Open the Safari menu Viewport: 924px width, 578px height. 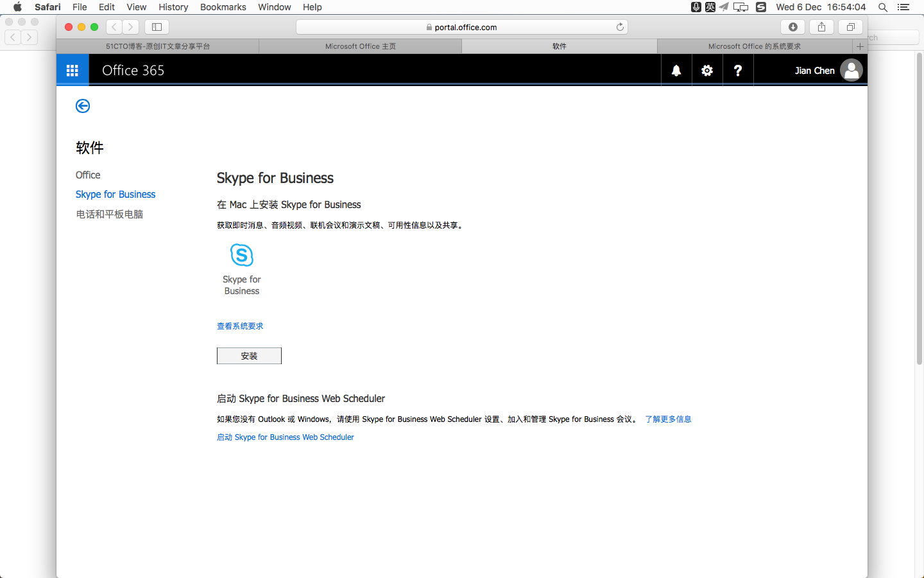click(x=47, y=7)
